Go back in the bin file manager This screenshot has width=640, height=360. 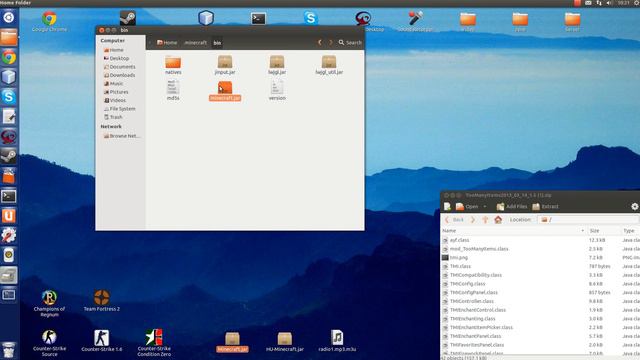[x=320, y=42]
